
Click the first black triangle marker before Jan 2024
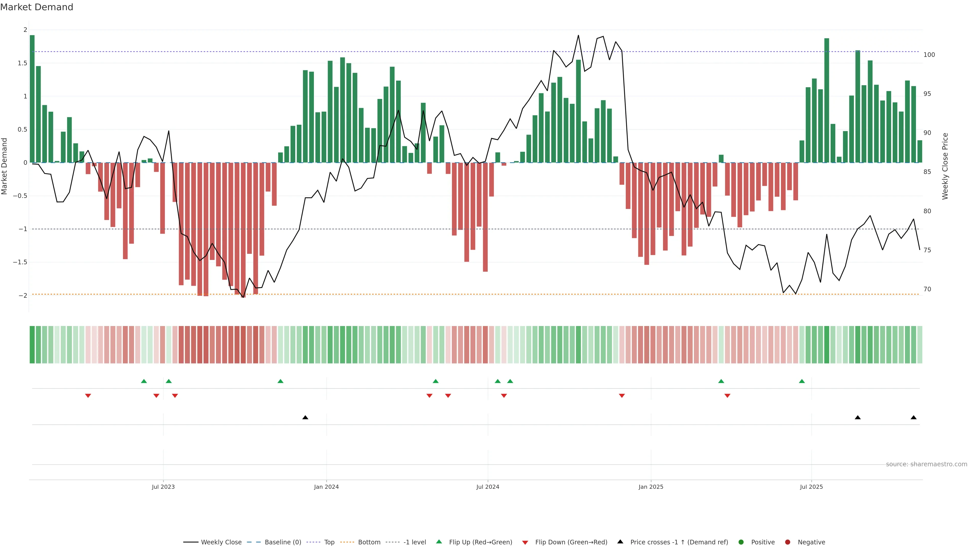coord(305,418)
